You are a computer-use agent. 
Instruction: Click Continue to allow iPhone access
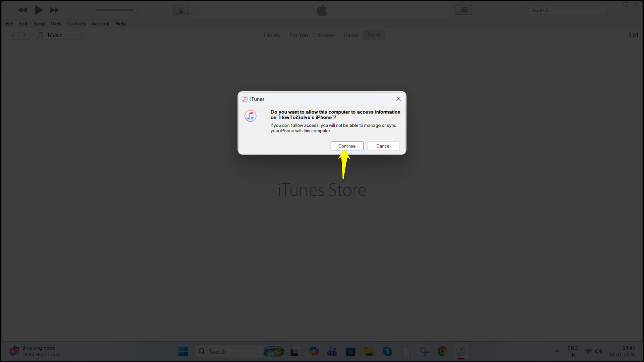347,146
